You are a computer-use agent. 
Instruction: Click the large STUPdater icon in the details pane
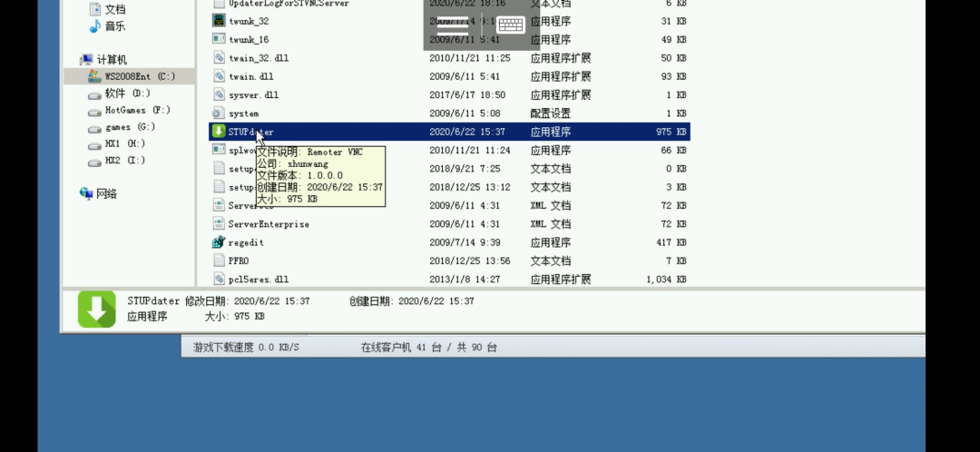(x=97, y=309)
